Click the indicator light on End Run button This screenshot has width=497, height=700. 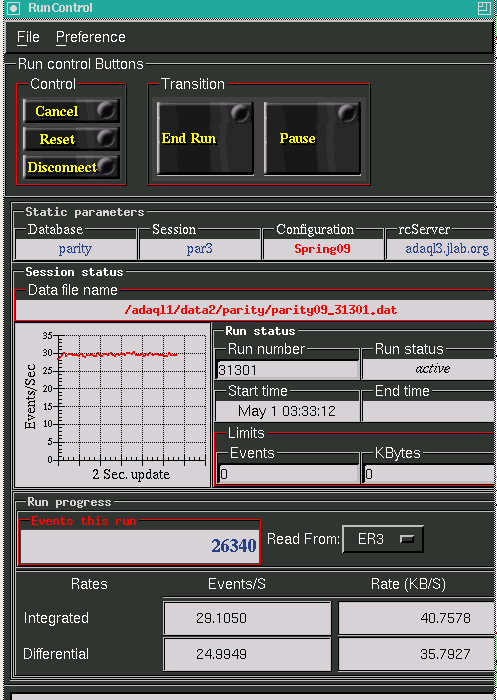[x=241, y=113]
